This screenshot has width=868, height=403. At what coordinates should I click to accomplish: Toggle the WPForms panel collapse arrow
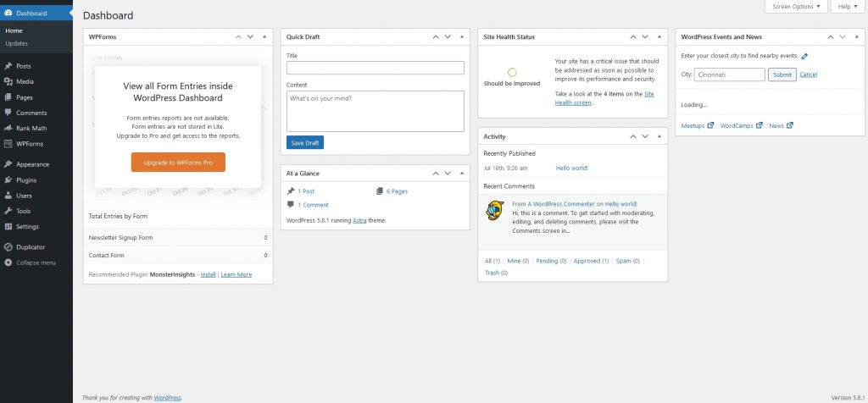[x=264, y=37]
